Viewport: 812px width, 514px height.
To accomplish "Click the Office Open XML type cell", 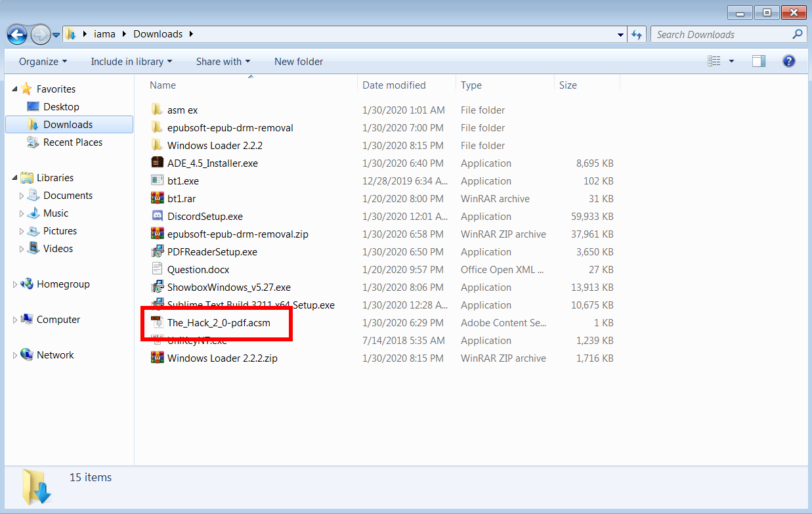I will (502, 269).
